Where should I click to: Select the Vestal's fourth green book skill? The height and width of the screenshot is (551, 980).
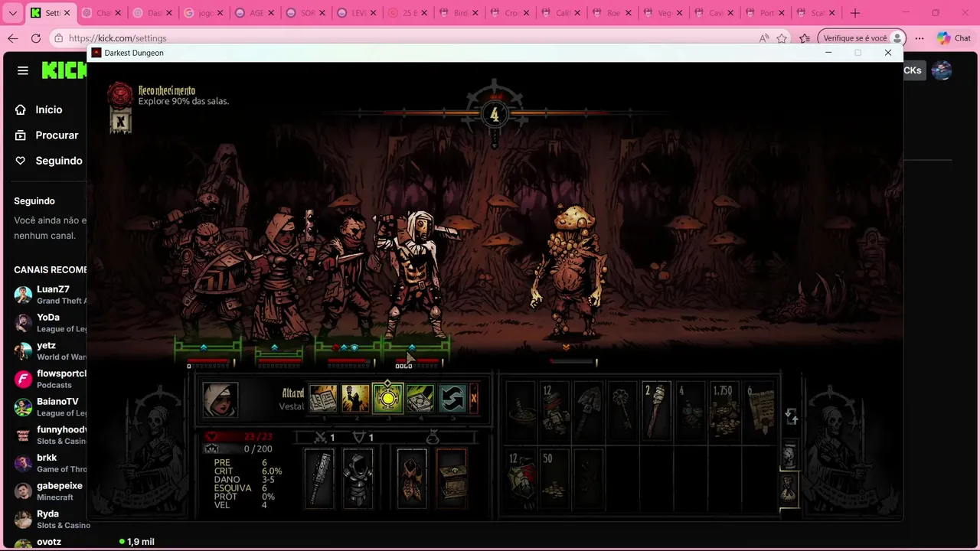point(420,399)
